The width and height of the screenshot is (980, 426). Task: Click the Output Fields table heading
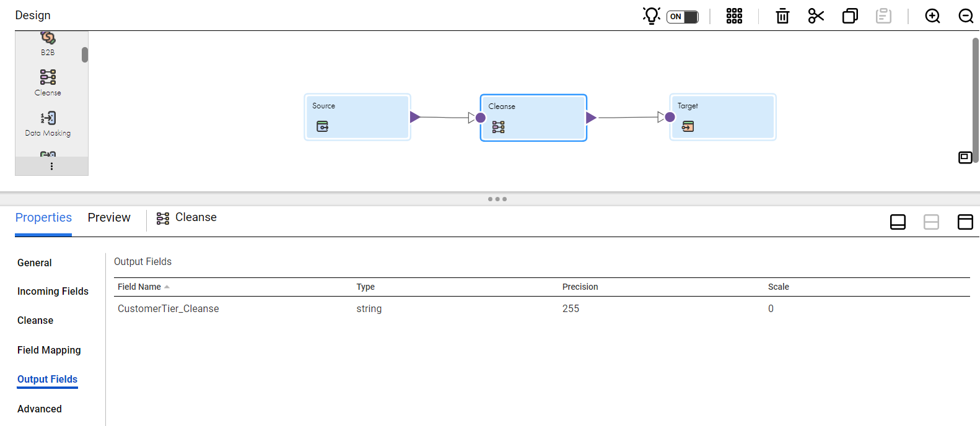[x=142, y=261]
